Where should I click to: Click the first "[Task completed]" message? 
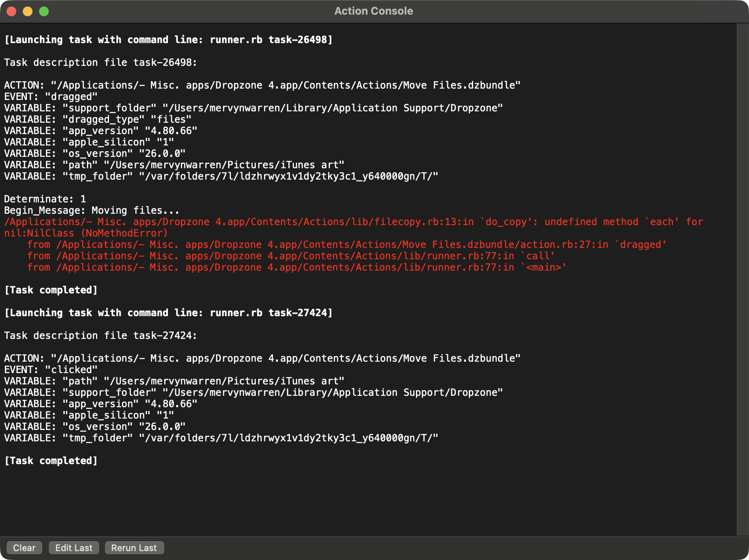pos(51,290)
